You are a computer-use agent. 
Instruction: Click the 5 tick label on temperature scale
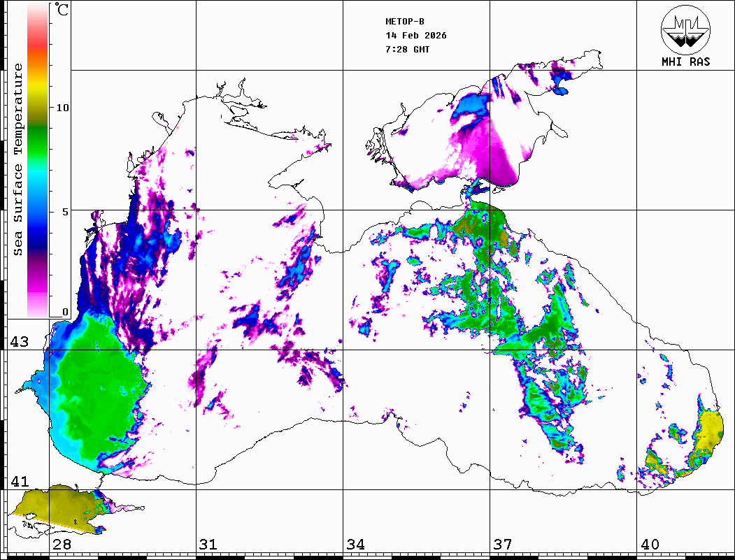point(65,211)
